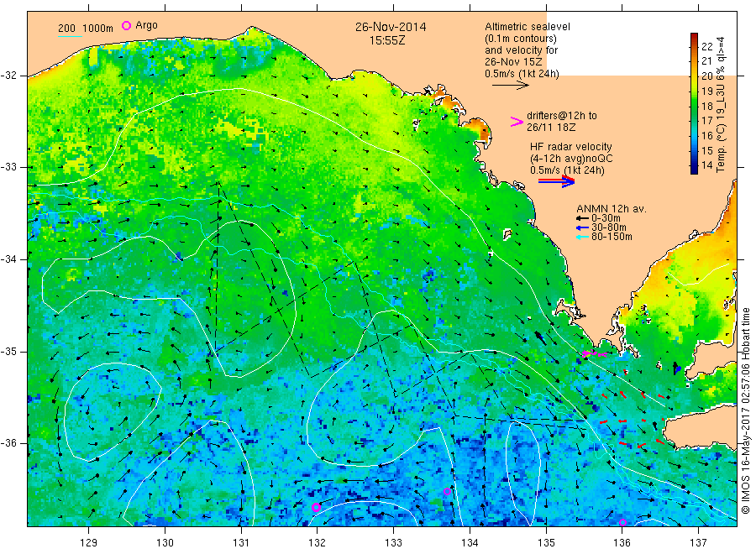Click the blue ANMN 30-80m legend arrow
The width and height of the screenshot is (756, 554).
pyautogui.click(x=583, y=227)
